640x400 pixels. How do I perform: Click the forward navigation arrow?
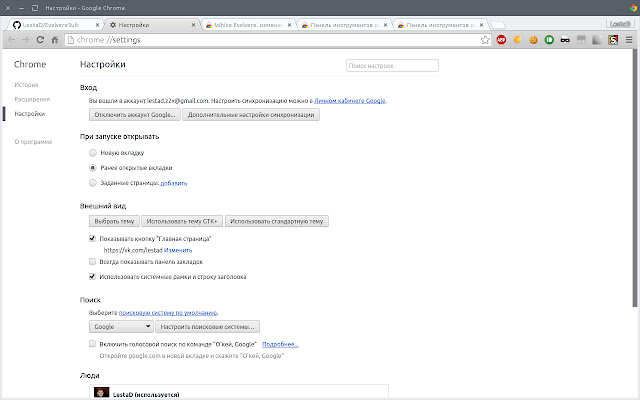(x=25, y=40)
